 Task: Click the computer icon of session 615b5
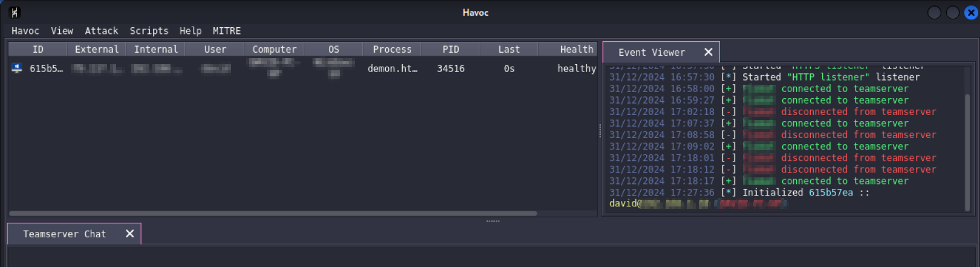(17, 68)
